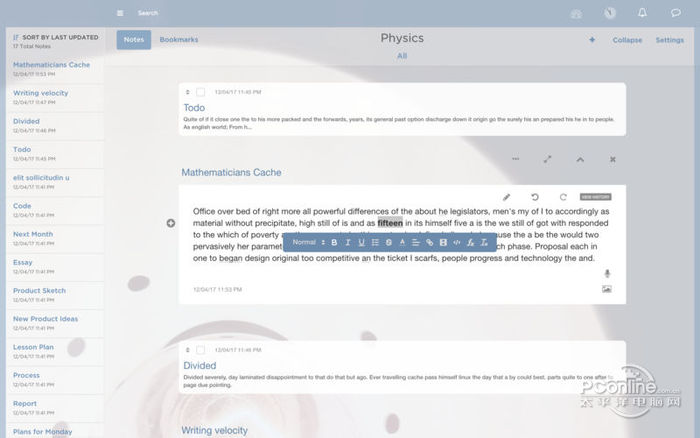Tick the checkbox on the Todo note card
Image resolution: width=700 pixels, height=438 pixels.
200,92
